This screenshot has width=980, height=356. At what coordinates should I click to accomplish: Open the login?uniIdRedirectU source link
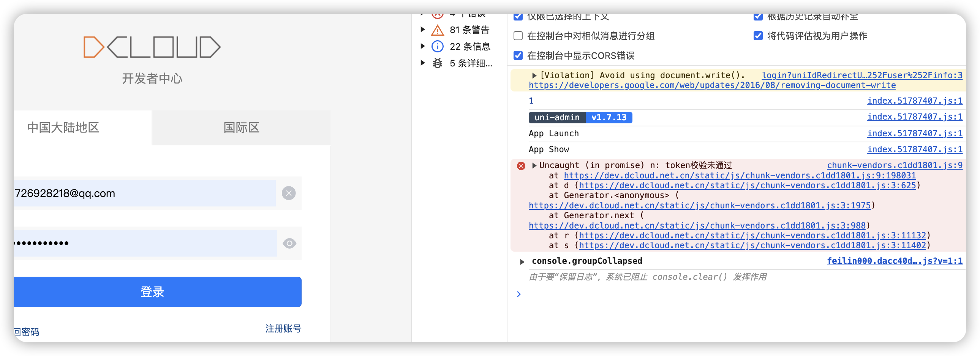862,75
